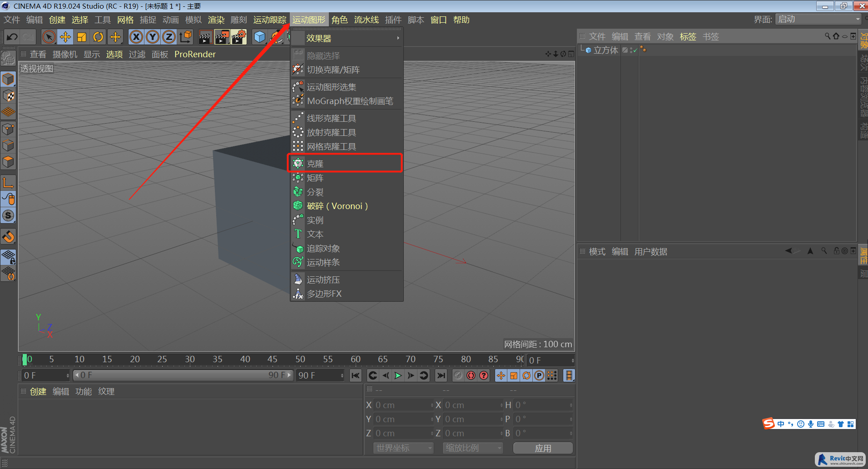Select the 立方体 object in Object Manager
The image size is (868, 469).
pyautogui.click(x=605, y=50)
